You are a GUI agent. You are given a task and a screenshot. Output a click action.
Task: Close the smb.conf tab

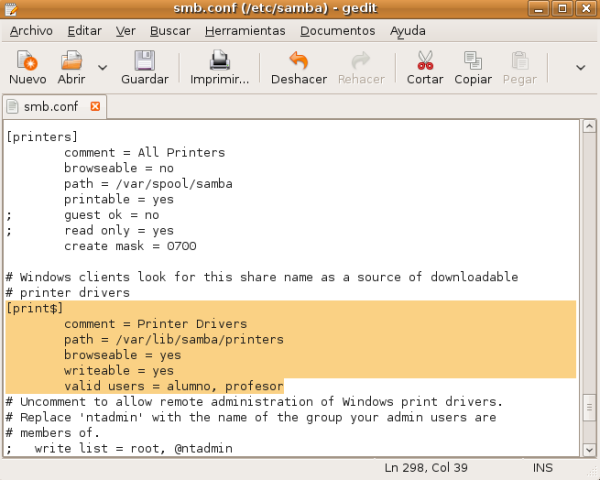[x=96, y=106]
